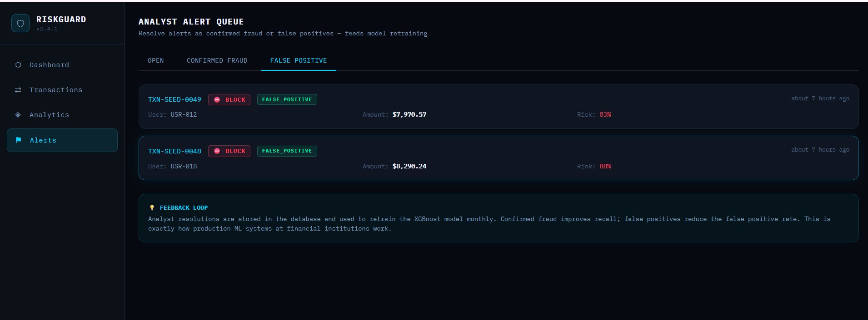Screen dimensions: 868x320
Task: Click the Analytics diamond icon in sidebar
Action: tap(18, 115)
